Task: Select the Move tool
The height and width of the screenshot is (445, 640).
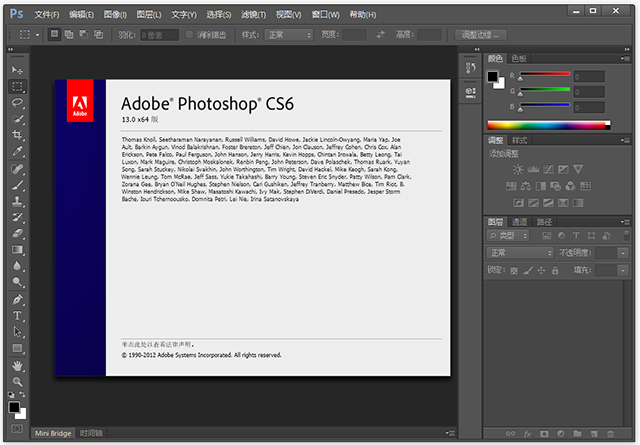Action: coord(17,70)
